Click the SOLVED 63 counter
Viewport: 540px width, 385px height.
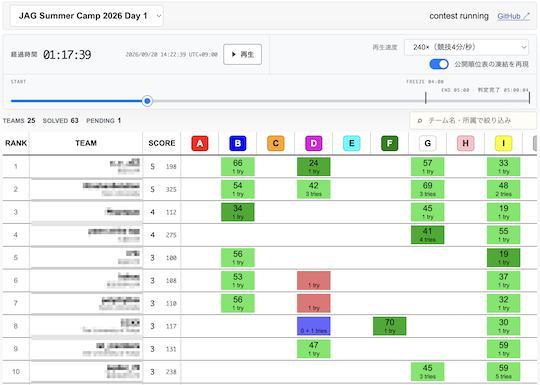61,121
